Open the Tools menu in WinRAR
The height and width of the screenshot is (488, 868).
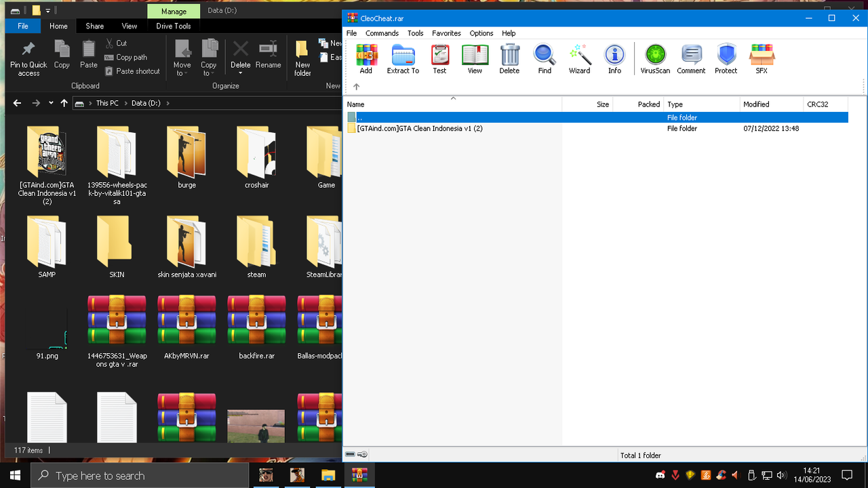pyautogui.click(x=415, y=33)
